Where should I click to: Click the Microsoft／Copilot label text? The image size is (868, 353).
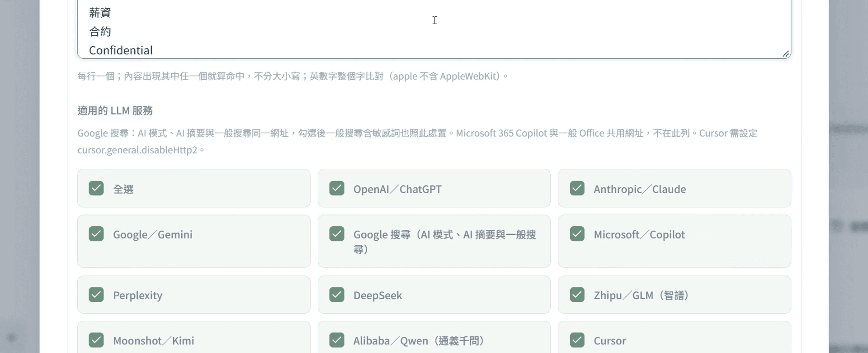(639, 234)
